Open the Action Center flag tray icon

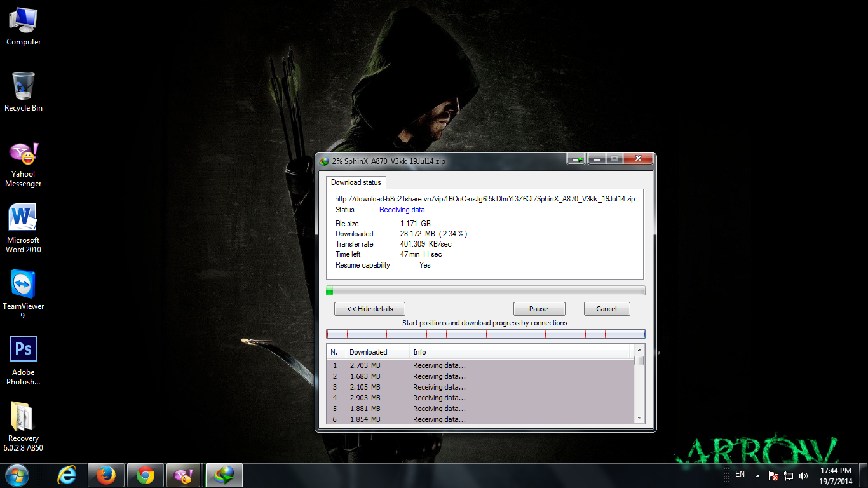click(774, 475)
